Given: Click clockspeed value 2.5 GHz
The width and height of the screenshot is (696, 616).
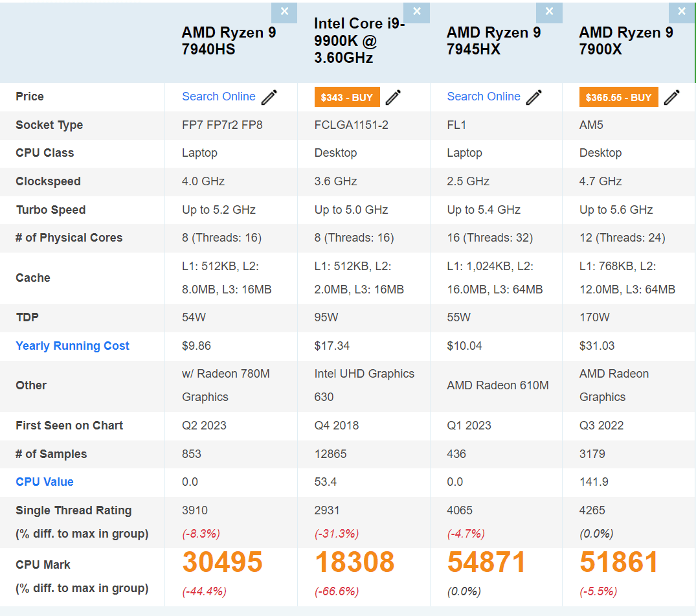Looking at the screenshot, I should coord(468,181).
